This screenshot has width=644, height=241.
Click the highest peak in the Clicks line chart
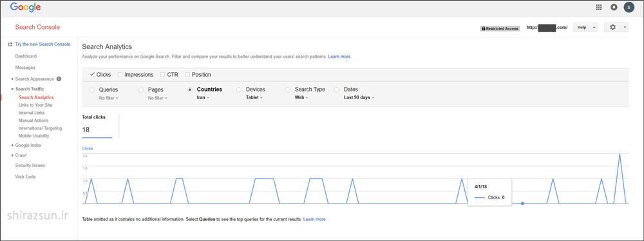point(620,154)
